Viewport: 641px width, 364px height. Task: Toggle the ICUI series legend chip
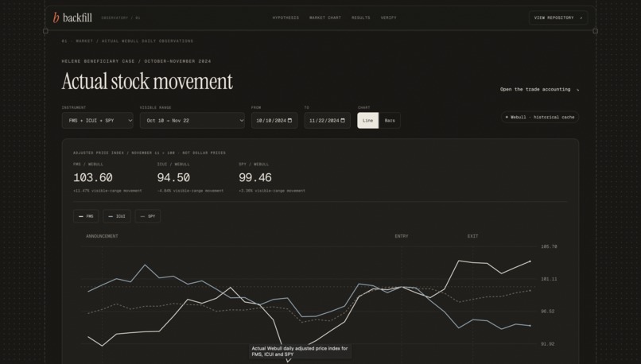tap(117, 216)
